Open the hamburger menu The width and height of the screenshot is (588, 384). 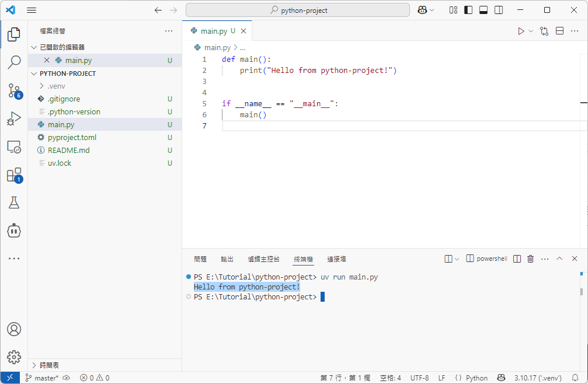tap(32, 10)
